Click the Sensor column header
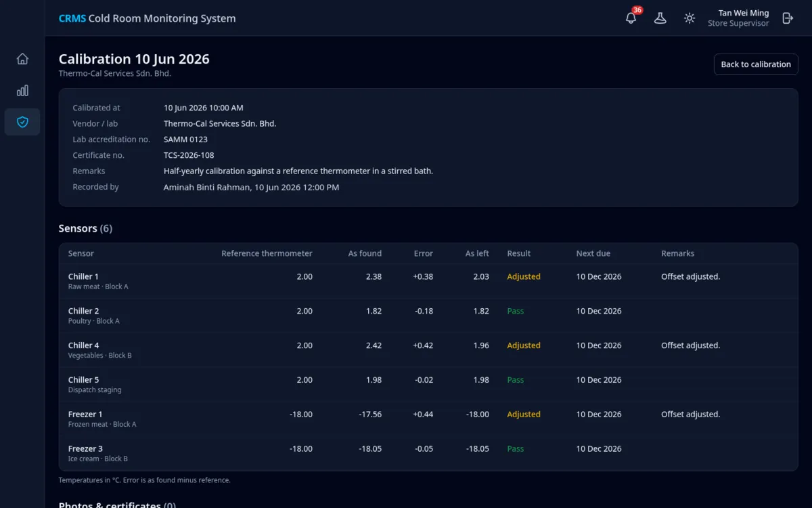The width and height of the screenshot is (812, 508). (81, 253)
